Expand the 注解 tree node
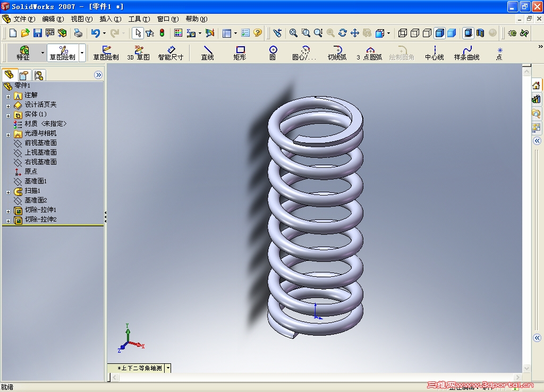 (8, 97)
